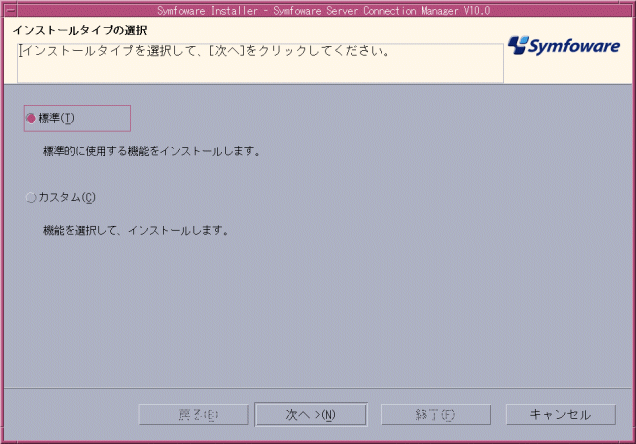Click the text 標準的に使用する機能をインストールします。
636x444 pixels.
[x=152, y=151]
